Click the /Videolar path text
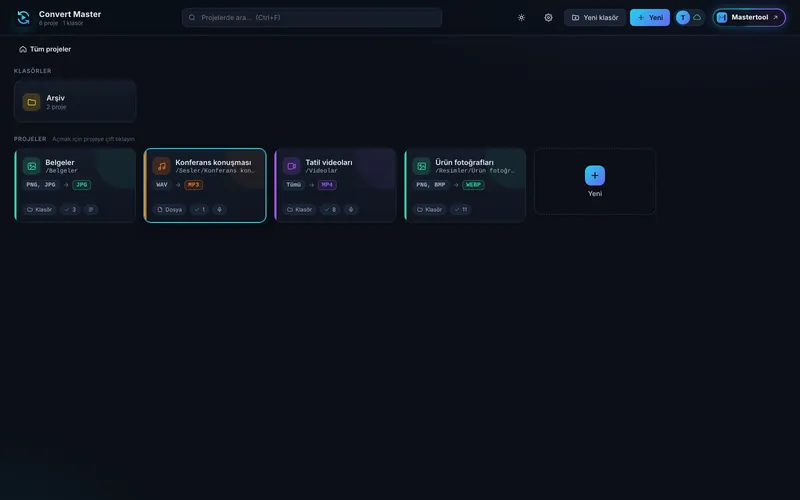Image resolution: width=800 pixels, height=500 pixels. [321, 171]
